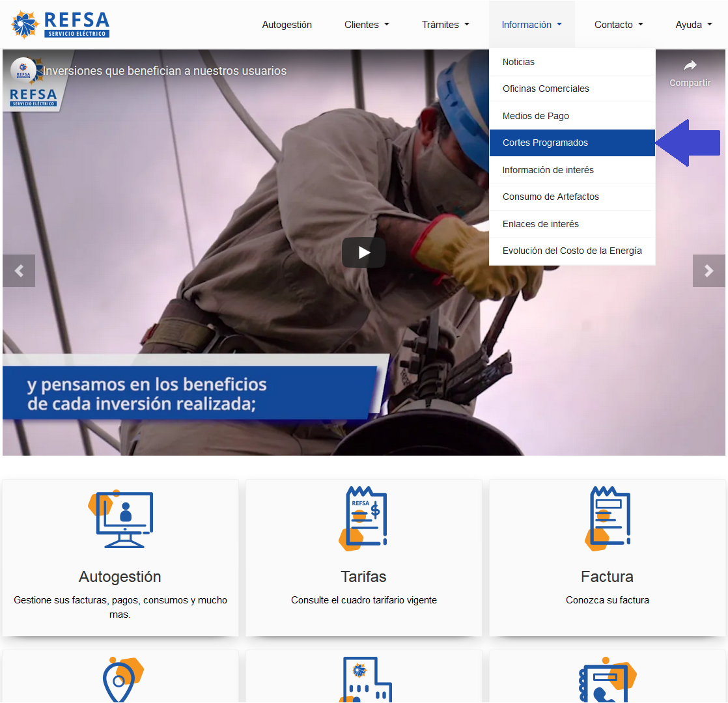Click the Tarifas receipt icon
This screenshot has height=703, width=728.
click(x=363, y=519)
